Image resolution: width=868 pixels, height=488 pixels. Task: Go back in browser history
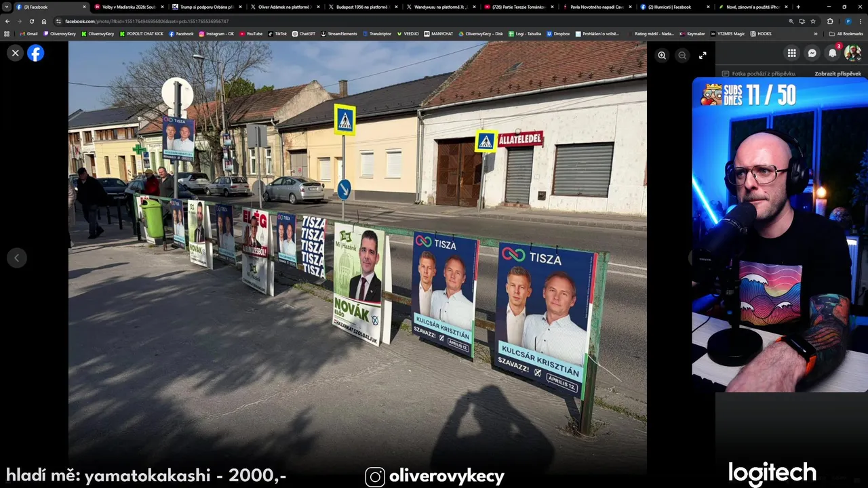[7, 21]
